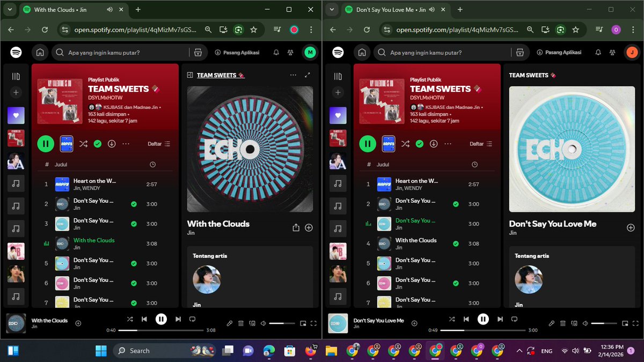The height and width of the screenshot is (362, 644).
Task: Open Windows Start menu on taskbar
Action: coord(100,351)
